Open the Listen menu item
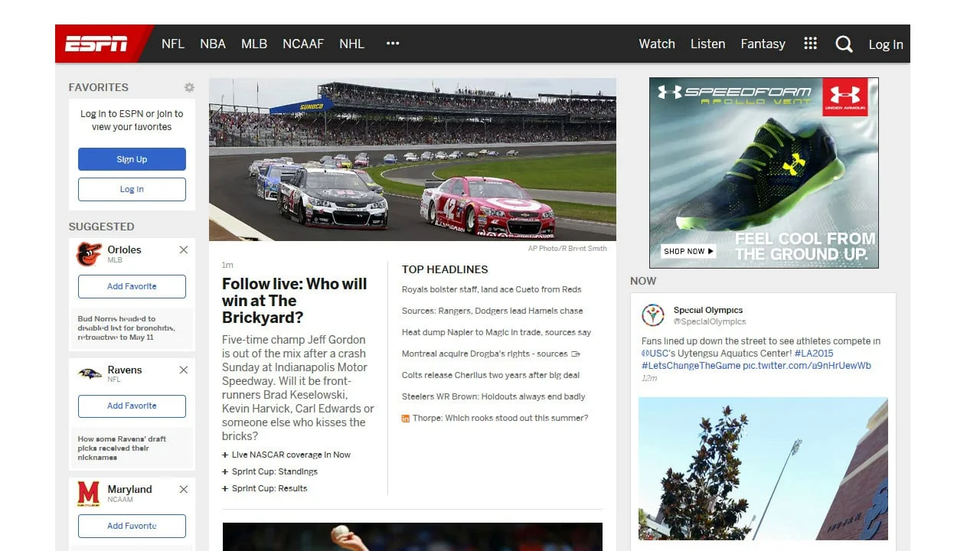The height and width of the screenshot is (551, 980). coord(707,44)
